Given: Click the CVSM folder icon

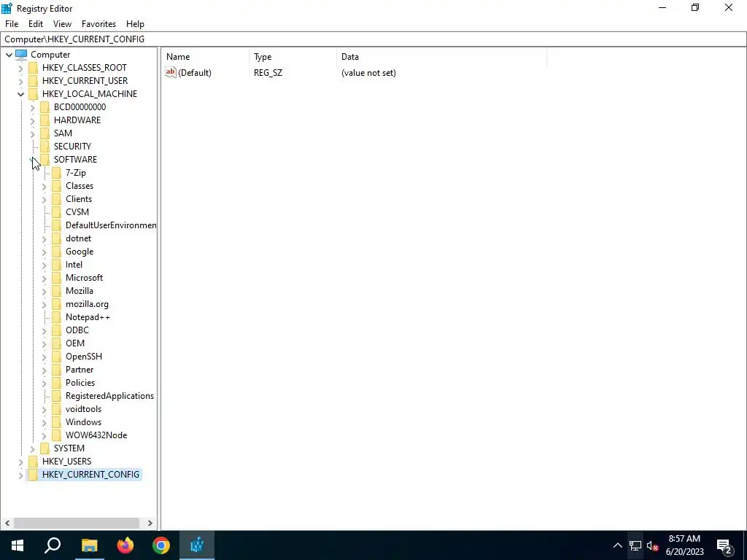Looking at the screenshot, I should click(x=57, y=212).
